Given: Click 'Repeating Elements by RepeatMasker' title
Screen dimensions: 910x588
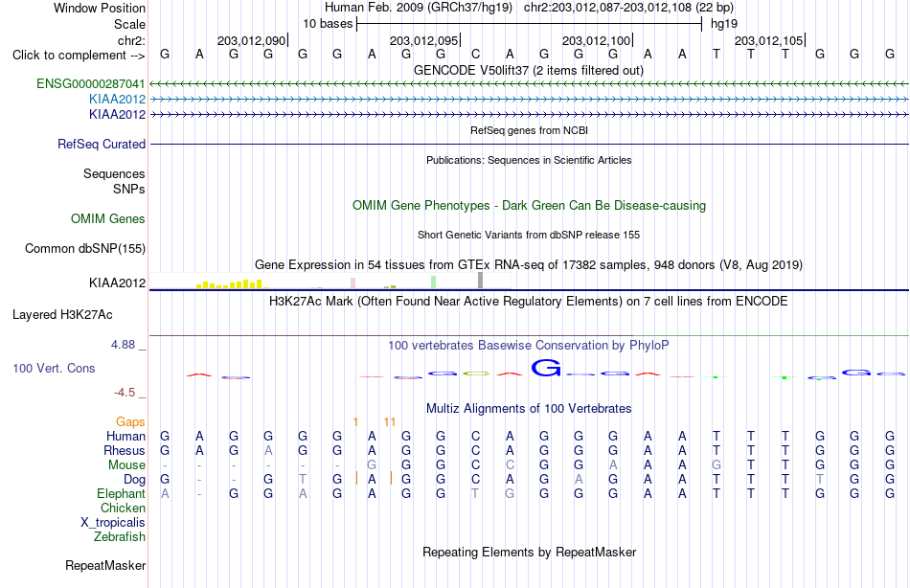Looking at the screenshot, I should [x=530, y=552].
